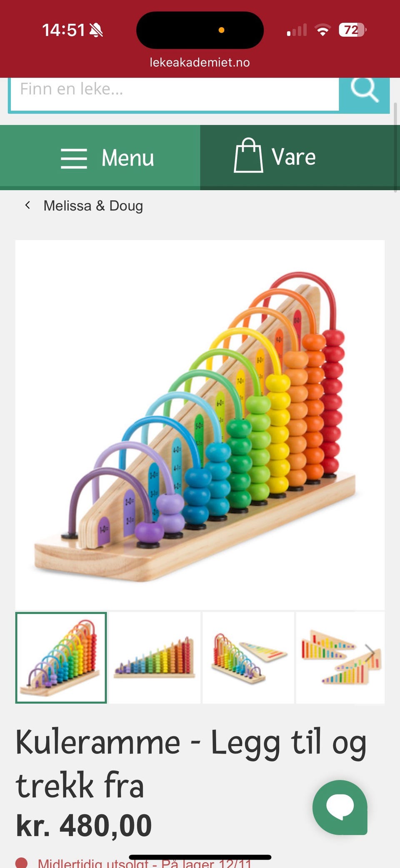
Task: Select the third thumbnail with separate board
Action: tap(248, 658)
